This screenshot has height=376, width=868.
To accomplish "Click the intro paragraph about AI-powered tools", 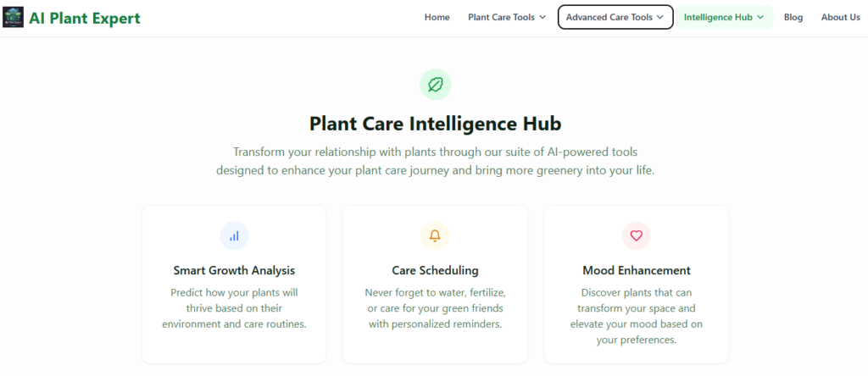I will point(435,161).
